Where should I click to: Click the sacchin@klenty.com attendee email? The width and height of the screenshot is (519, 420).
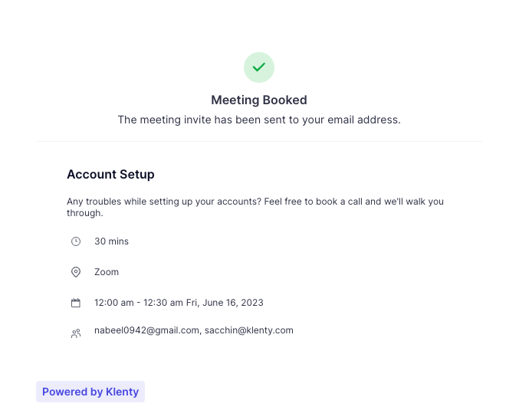coord(249,330)
